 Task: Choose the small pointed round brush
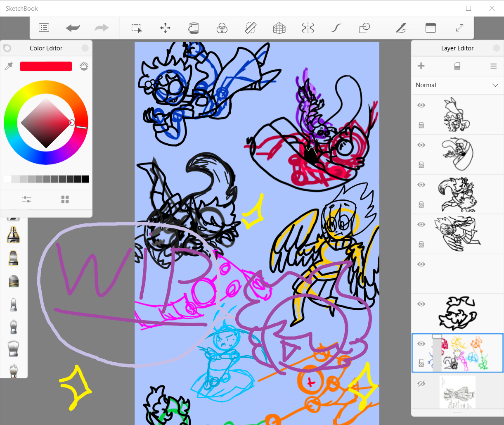(14, 305)
